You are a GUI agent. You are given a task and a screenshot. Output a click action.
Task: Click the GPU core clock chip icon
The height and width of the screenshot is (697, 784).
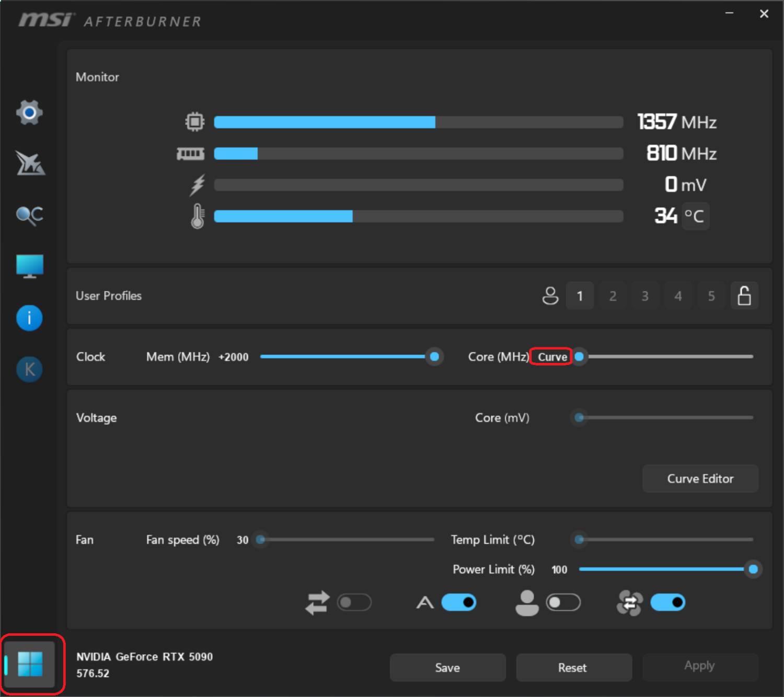click(x=195, y=122)
